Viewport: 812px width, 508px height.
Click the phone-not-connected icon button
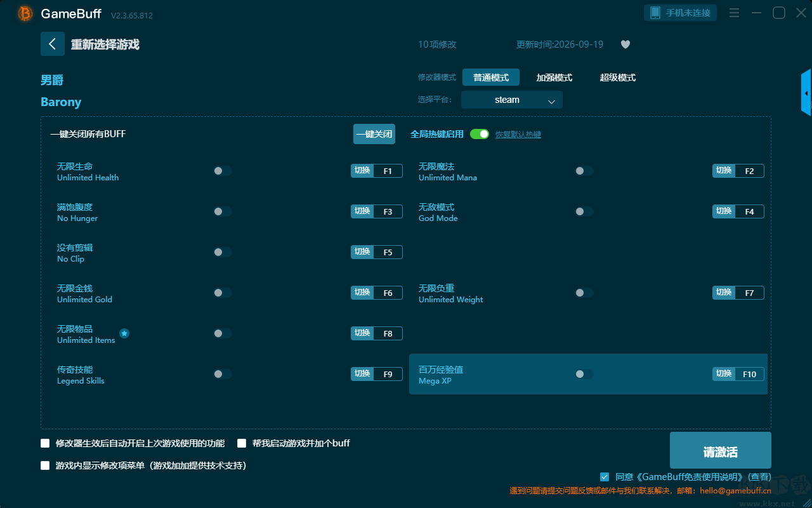click(x=681, y=13)
